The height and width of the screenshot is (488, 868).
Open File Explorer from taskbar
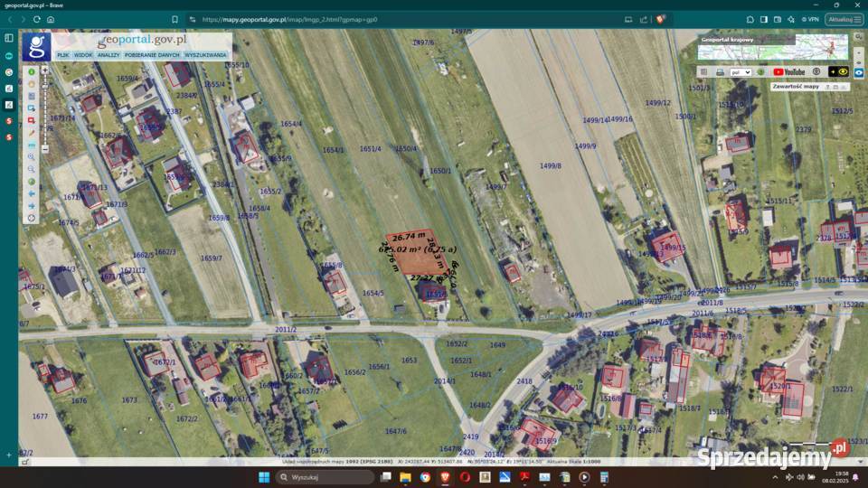pos(405,477)
